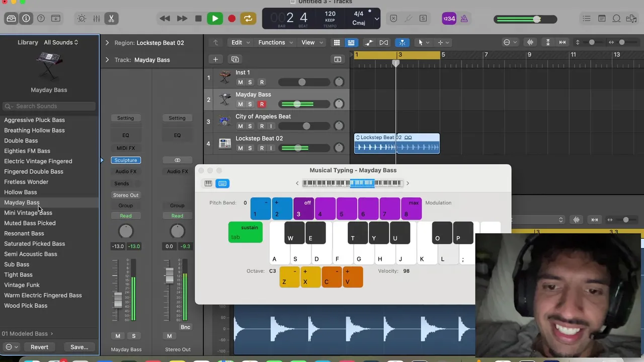This screenshot has height=362, width=644.
Task: Switch to grid view button
Action: coord(337,43)
